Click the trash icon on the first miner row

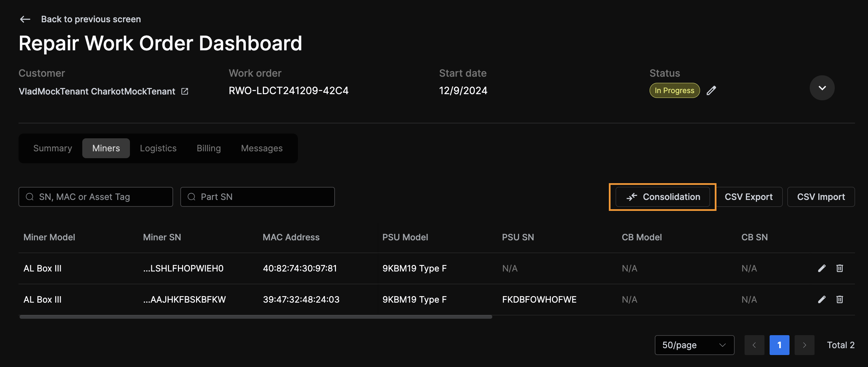839,268
